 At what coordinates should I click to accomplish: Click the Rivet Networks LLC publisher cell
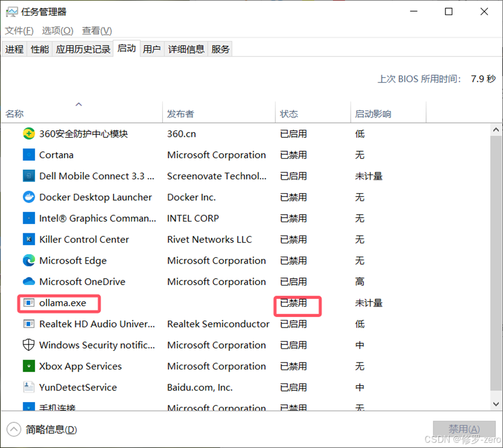click(209, 239)
